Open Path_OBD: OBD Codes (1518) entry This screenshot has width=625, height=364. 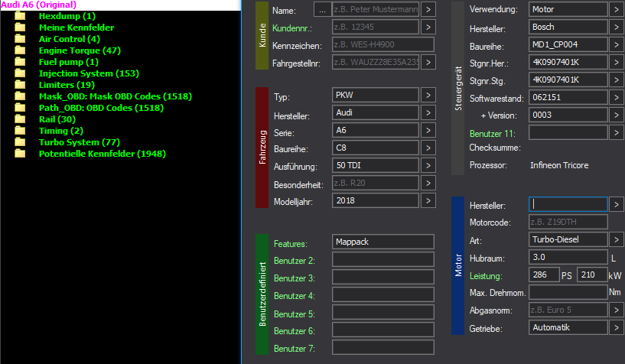click(100, 108)
